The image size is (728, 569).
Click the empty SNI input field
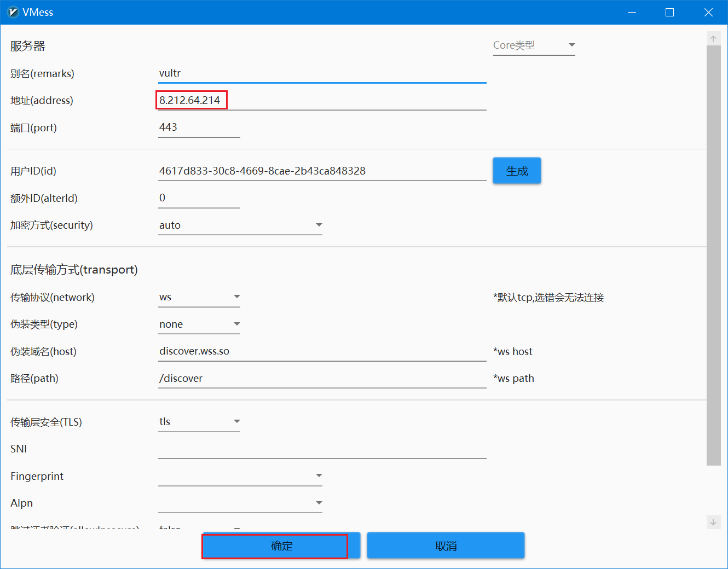pyautogui.click(x=322, y=449)
